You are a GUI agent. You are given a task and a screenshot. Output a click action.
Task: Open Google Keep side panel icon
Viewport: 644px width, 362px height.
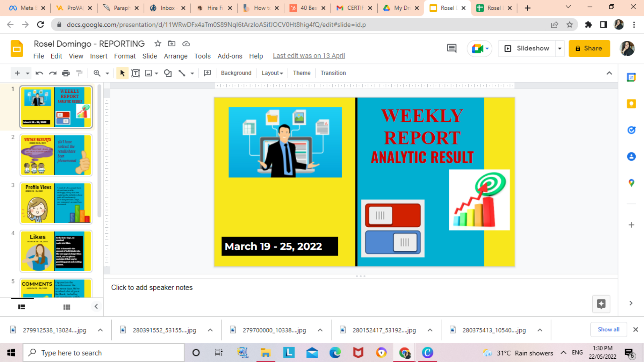coord(631,104)
